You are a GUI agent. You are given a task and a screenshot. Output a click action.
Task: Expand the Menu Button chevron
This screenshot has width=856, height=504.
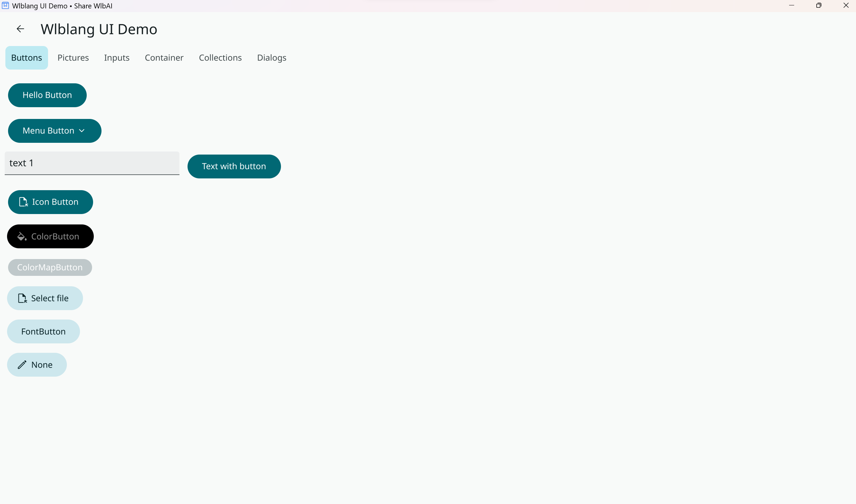tap(82, 131)
